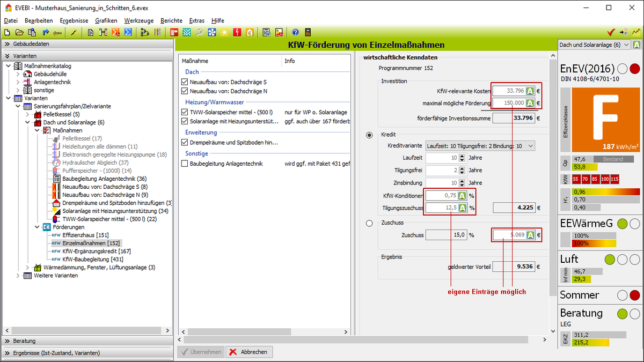The image size is (644, 362).
Task: Click the red lightning electricity toolbar icon
Action: 237,32
